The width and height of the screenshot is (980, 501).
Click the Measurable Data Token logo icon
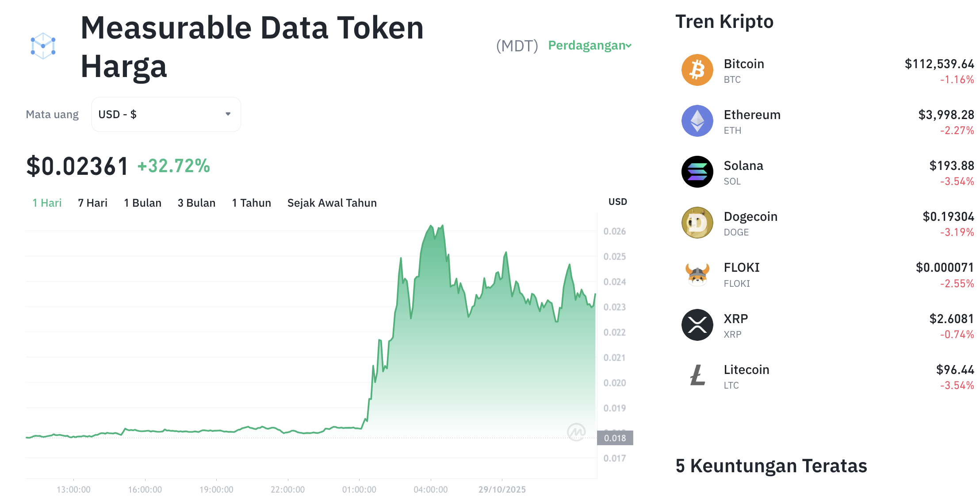coord(43,46)
